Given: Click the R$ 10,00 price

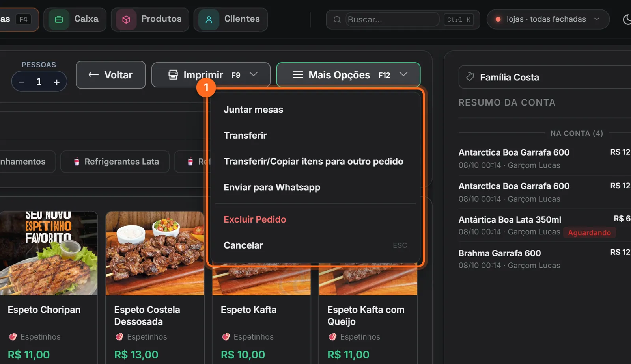Looking at the screenshot, I should 243,355.
